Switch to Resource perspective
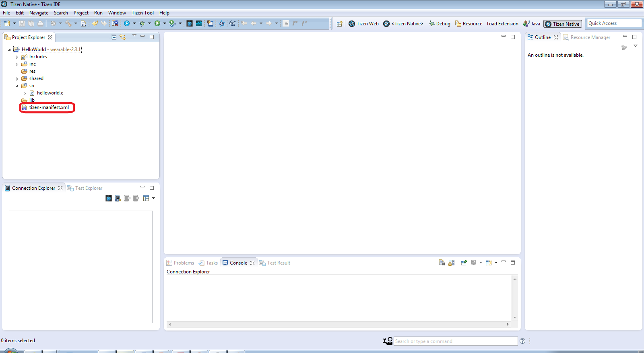Viewport: 644px width, 353px height. coord(469,24)
